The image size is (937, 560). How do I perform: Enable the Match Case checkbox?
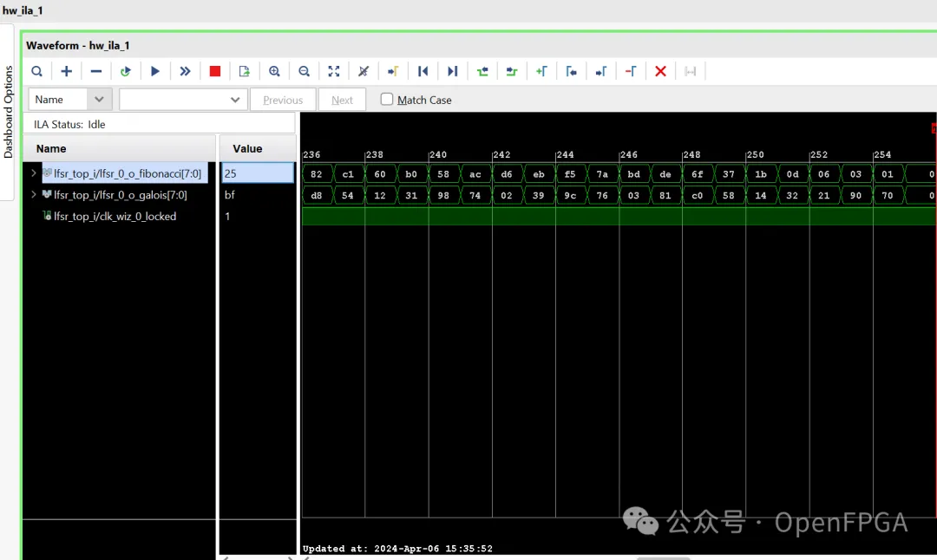point(387,100)
